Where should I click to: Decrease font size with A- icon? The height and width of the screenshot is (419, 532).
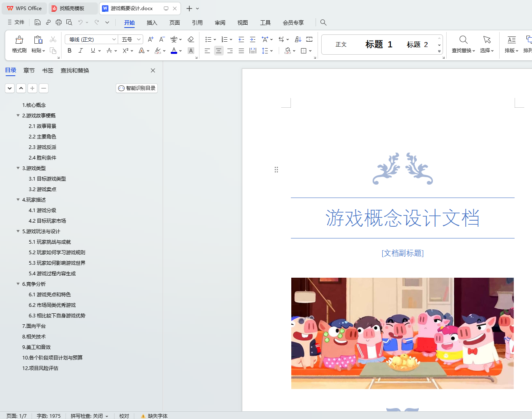pyautogui.click(x=162, y=39)
